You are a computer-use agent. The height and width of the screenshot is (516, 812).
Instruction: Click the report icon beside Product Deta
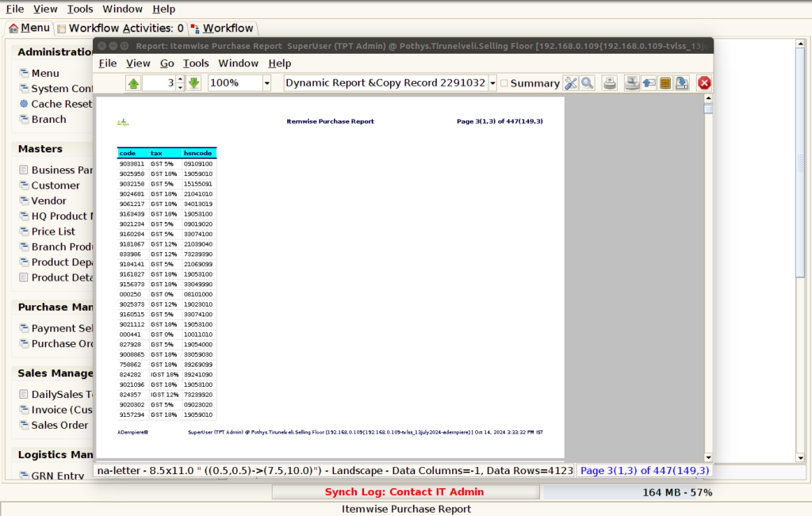tap(24, 277)
